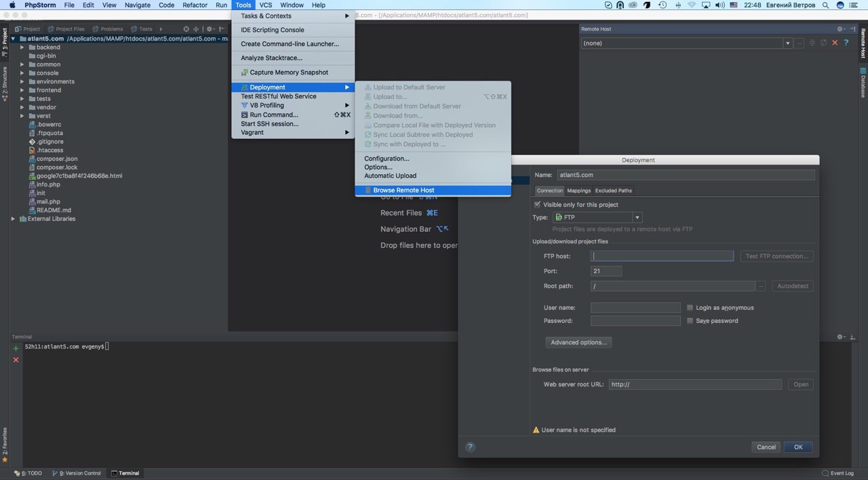868x480 pixels.
Task: Select composer.json in project tree
Action: pyautogui.click(x=57, y=159)
